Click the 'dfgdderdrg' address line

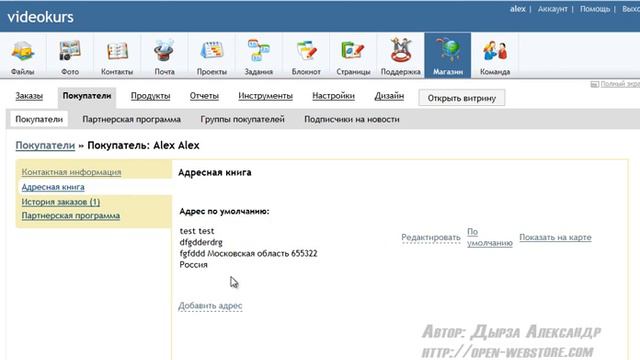click(x=201, y=242)
